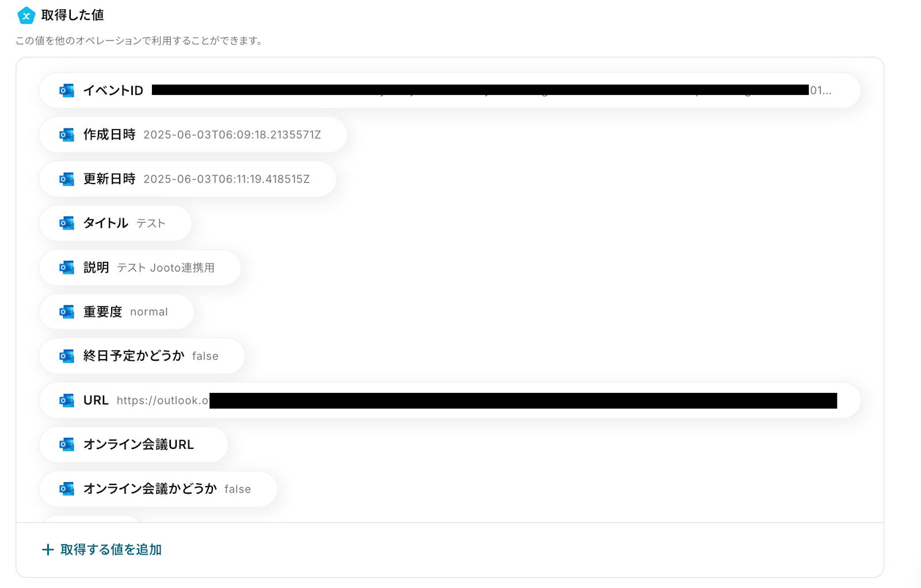Click the Outlook icon beside オンライン会議URL
Screen dimensions: 921x588
click(x=67, y=445)
